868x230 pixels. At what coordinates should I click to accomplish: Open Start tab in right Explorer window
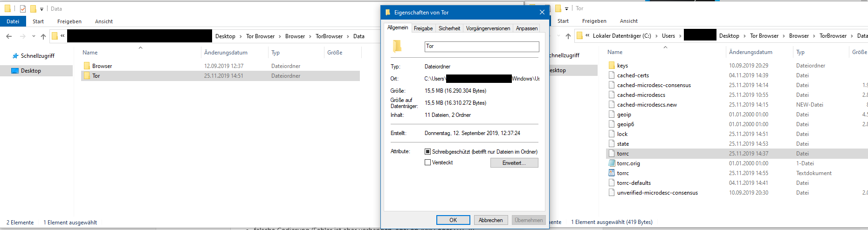[563, 21]
